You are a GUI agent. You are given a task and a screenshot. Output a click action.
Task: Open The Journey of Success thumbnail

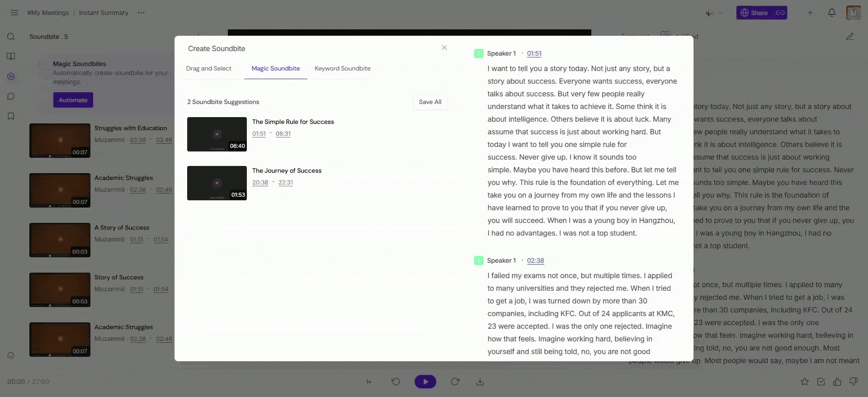coord(217,183)
